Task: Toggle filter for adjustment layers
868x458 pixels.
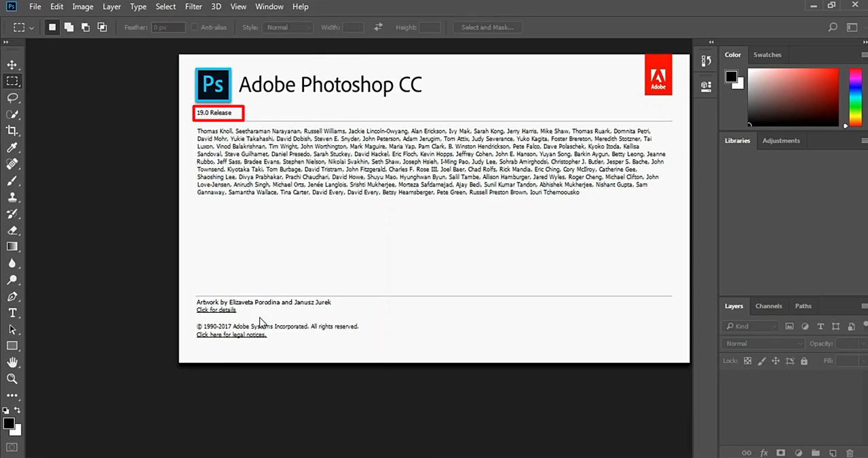Action: point(805,326)
